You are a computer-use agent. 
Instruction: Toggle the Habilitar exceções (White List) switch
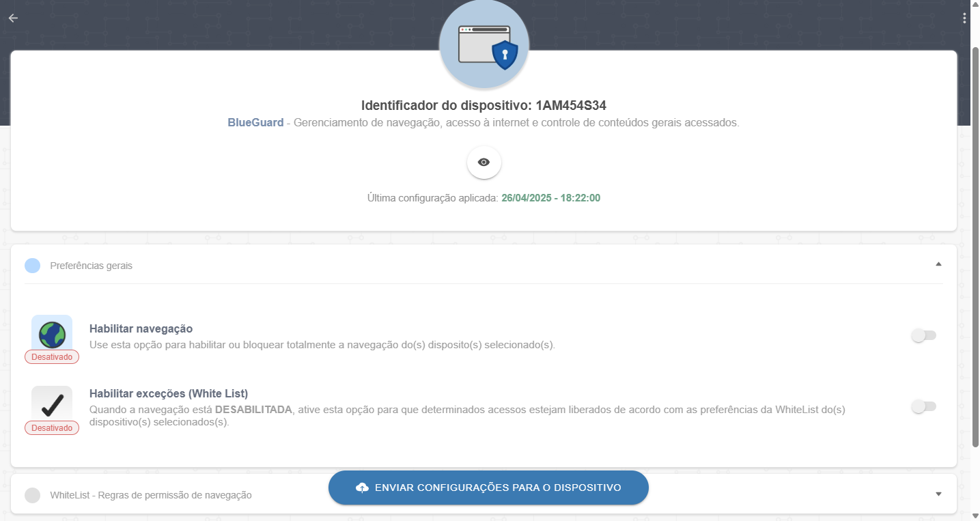click(x=923, y=407)
